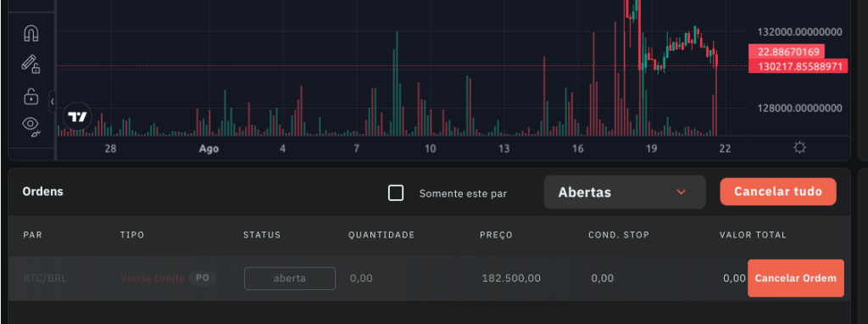Click the PO badge on the order row
Screen dimensions: 868x324
point(203,278)
